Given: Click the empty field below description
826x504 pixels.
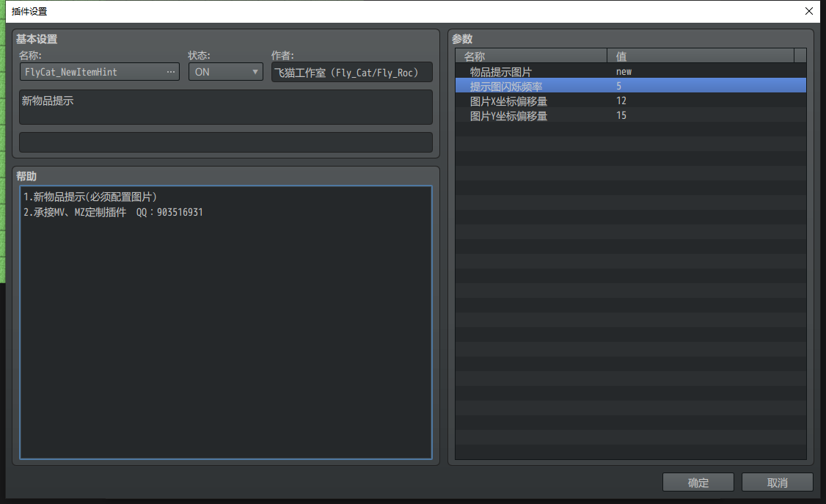Looking at the screenshot, I should point(225,142).
